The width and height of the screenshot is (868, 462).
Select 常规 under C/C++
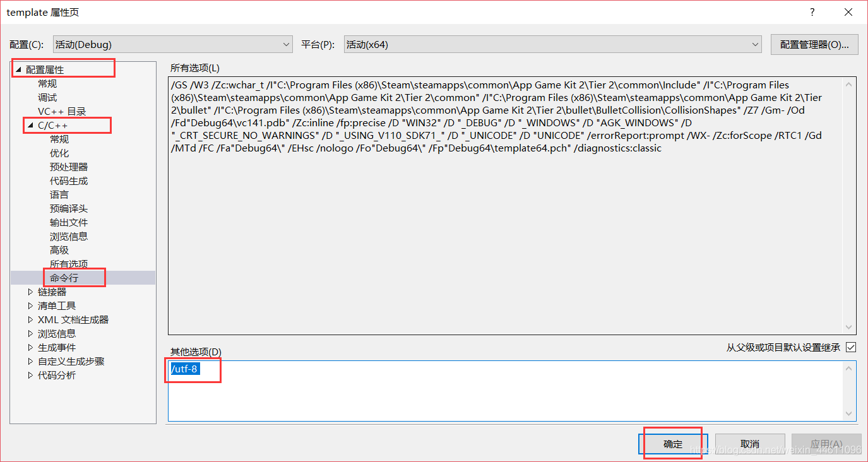(x=59, y=139)
